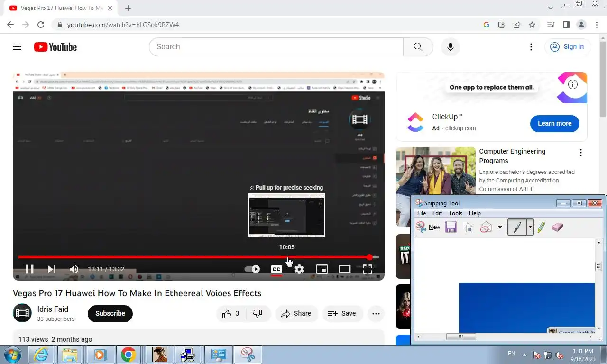
Task: Pause the YouTube video
Action: pos(29,269)
